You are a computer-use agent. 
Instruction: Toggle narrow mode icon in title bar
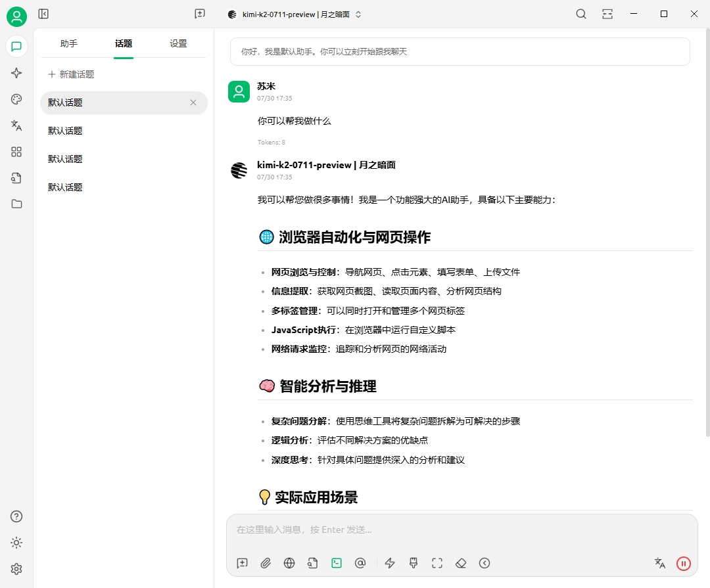point(607,14)
